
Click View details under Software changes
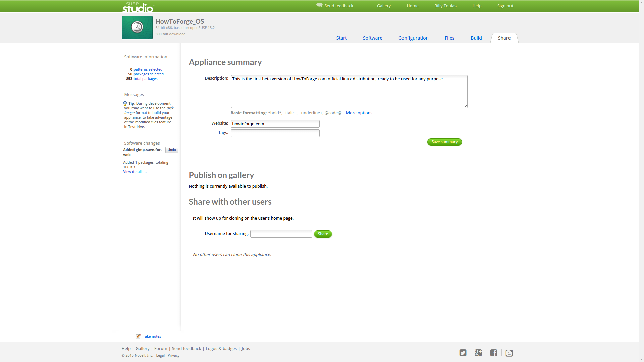coord(135,172)
